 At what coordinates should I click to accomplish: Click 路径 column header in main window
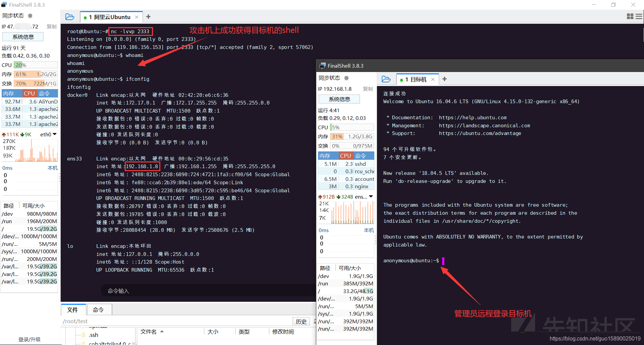tap(9, 206)
